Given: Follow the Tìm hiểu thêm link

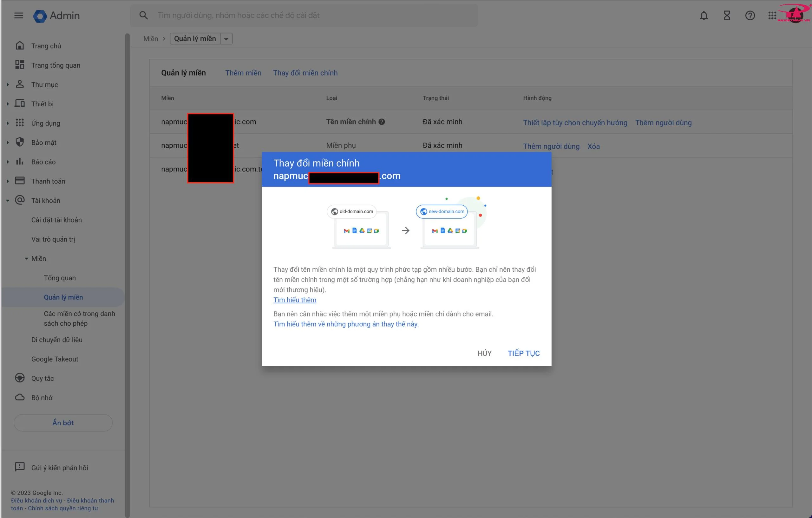Looking at the screenshot, I should click(295, 300).
